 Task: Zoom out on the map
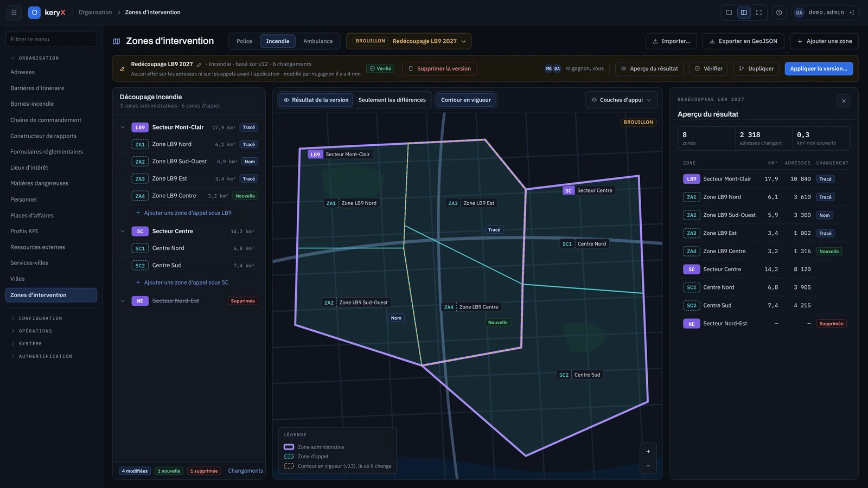(648, 466)
